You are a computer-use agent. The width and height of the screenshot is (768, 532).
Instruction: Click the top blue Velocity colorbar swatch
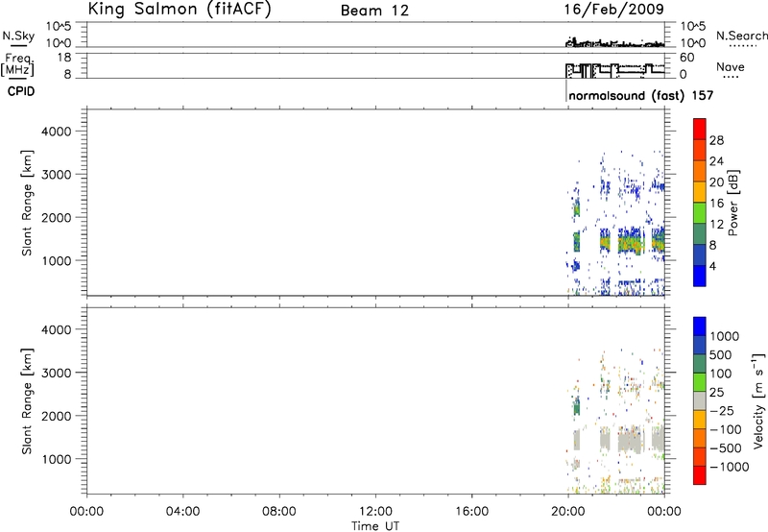click(700, 326)
